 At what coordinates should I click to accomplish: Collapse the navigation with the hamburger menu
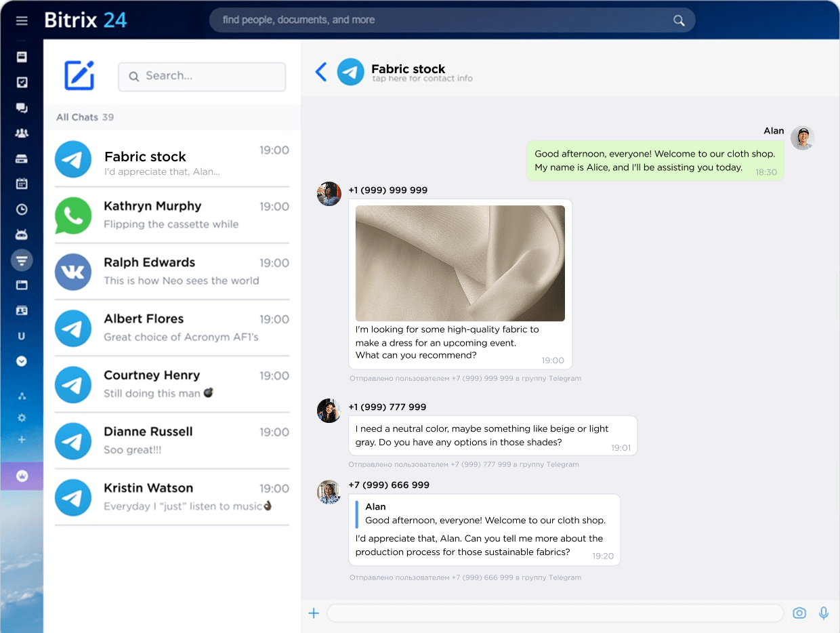coord(22,20)
